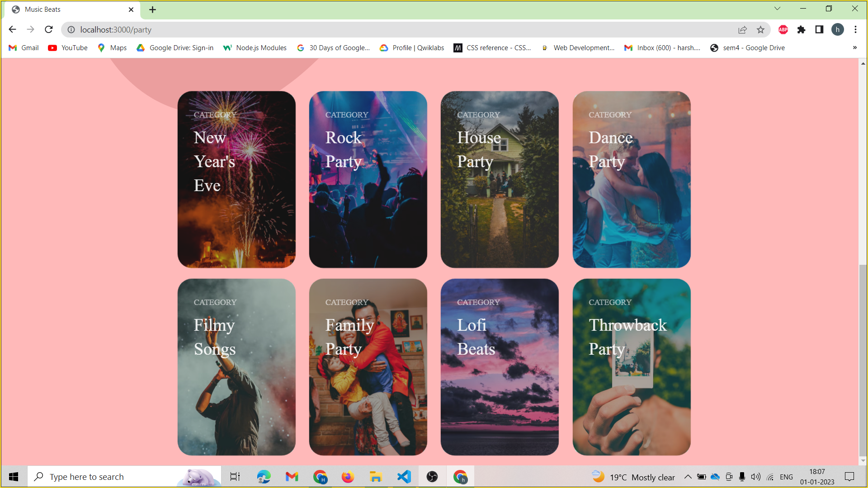Open Visual Studio Code from taskbar
This screenshot has height=488, width=868.
click(x=404, y=477)
